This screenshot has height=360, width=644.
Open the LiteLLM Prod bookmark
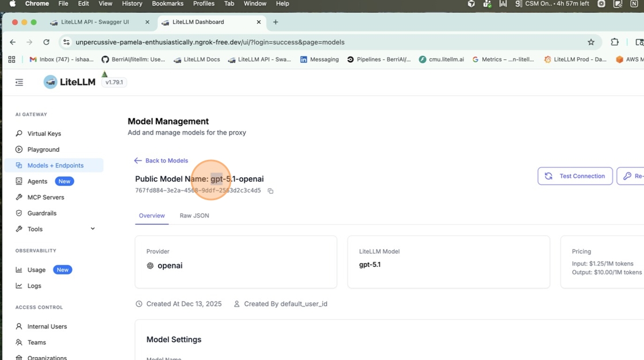(576, 60)
